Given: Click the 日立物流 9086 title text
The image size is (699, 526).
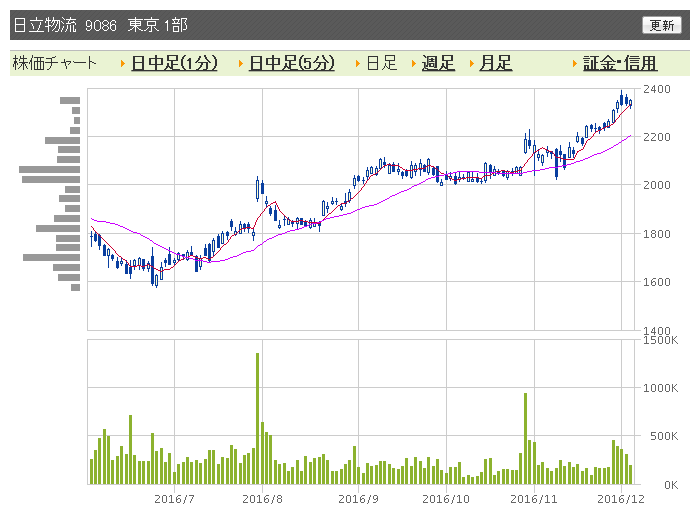Looking at the screenshot, I should tap(65, 25).
